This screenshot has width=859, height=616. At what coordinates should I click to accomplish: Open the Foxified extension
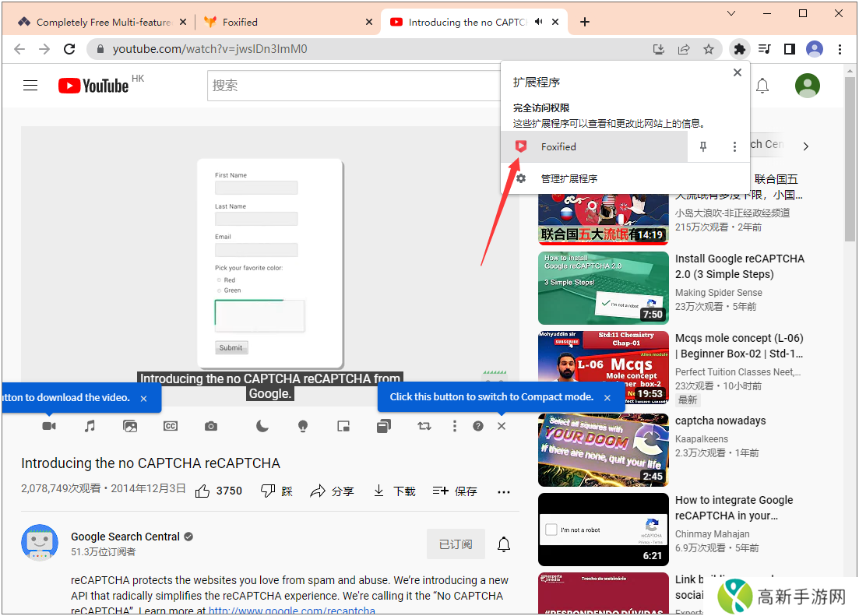pyautogui.click(x=558, y=146)
